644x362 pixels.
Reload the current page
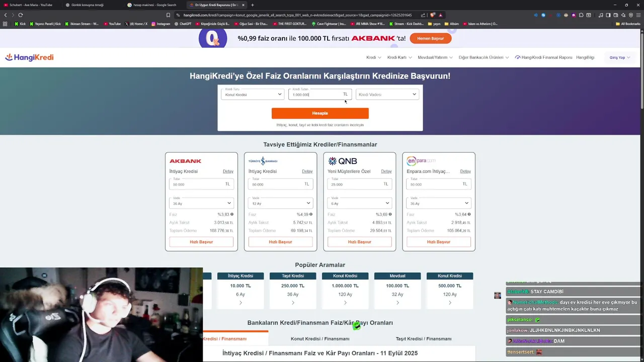tap(21, 15)
